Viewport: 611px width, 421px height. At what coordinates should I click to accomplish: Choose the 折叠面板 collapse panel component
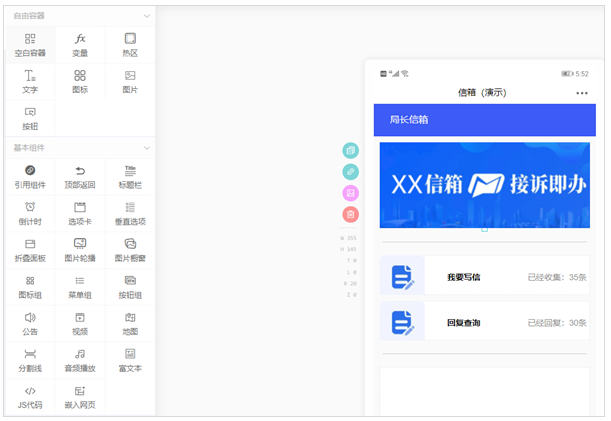click(x=30, y=250)
